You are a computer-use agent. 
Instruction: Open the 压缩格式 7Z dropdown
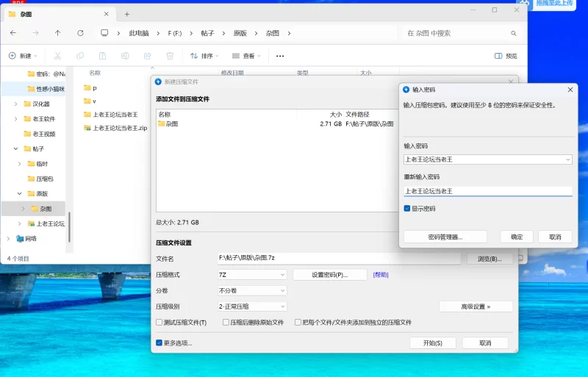[x=252, y=275]
